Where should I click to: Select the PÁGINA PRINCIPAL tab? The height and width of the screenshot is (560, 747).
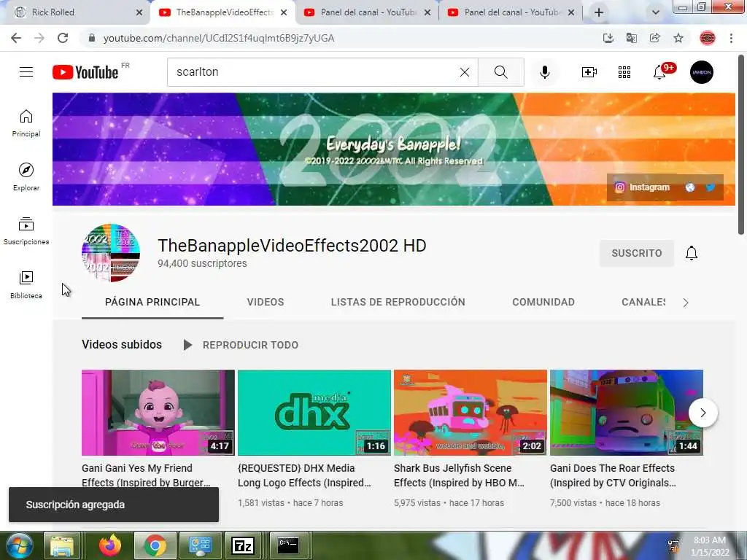pyautogui.click(x=152, y=302)
